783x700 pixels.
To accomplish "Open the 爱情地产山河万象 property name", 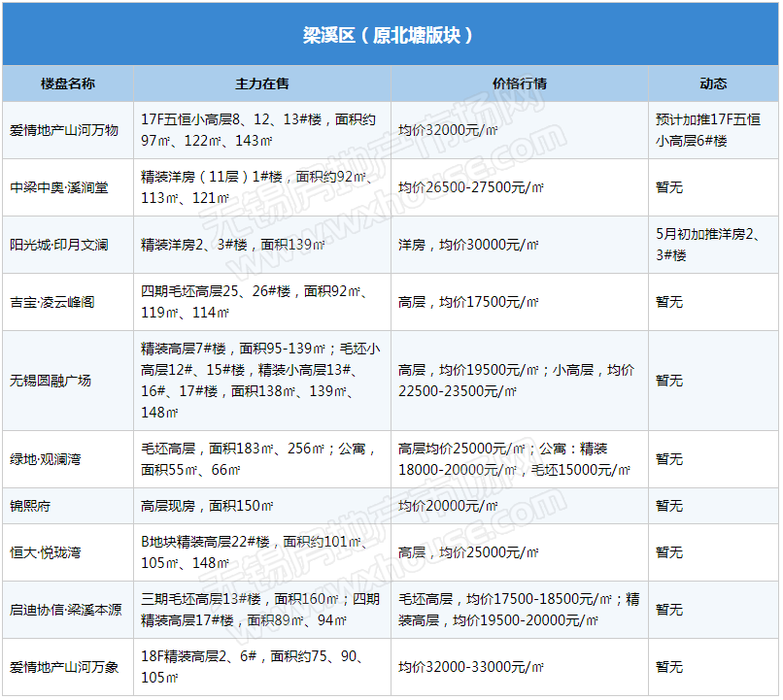I will 64,667.
